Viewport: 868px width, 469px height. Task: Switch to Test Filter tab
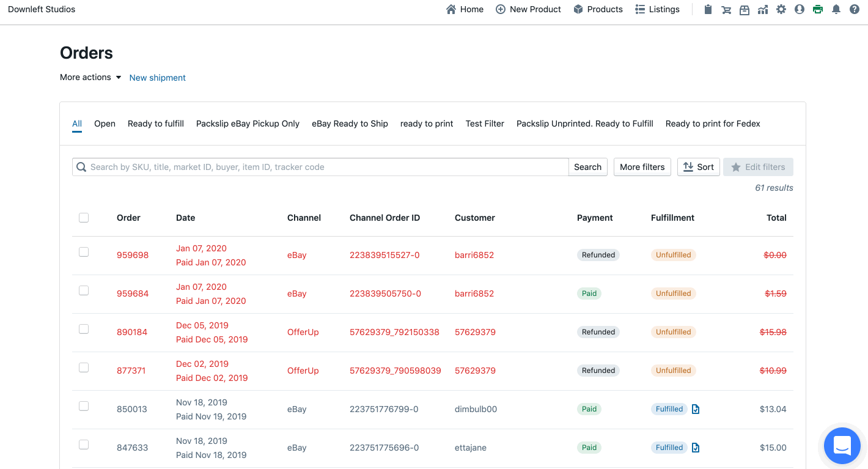(x=485, y=124)
